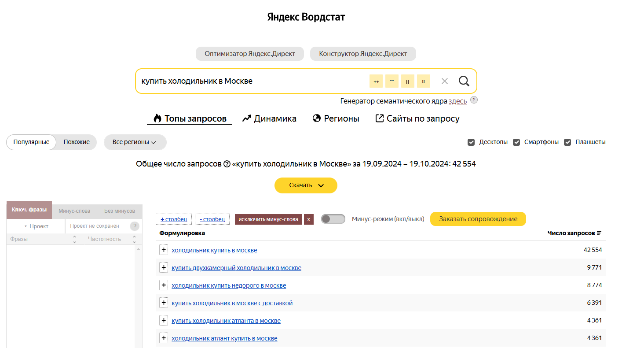Screen dimensions: 644x348
Task: Click the 'Яндекс Вордстат' page title
Action: click(x=306, y=17)
